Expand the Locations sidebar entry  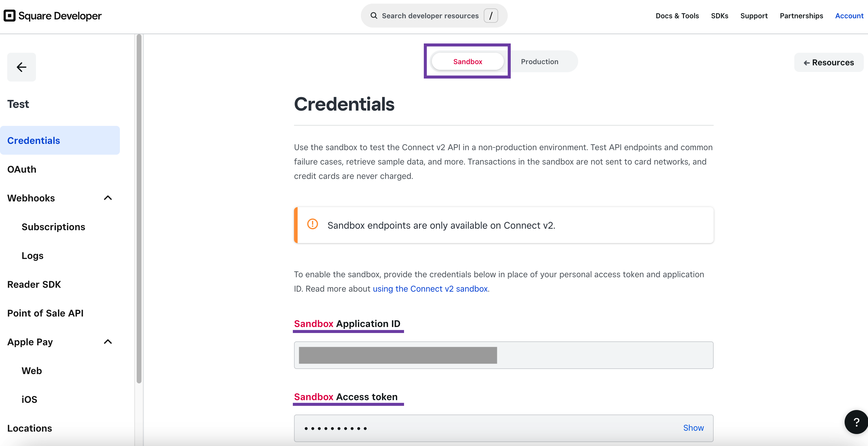point(29,428)
